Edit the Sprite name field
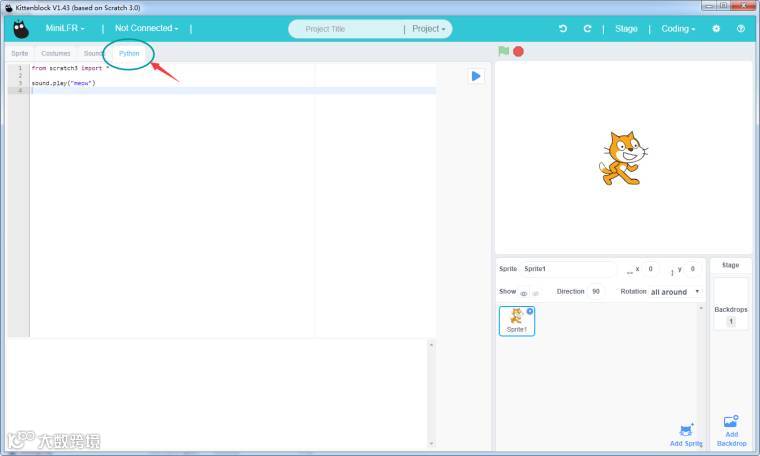760x456 pixels. pos(569,269)
